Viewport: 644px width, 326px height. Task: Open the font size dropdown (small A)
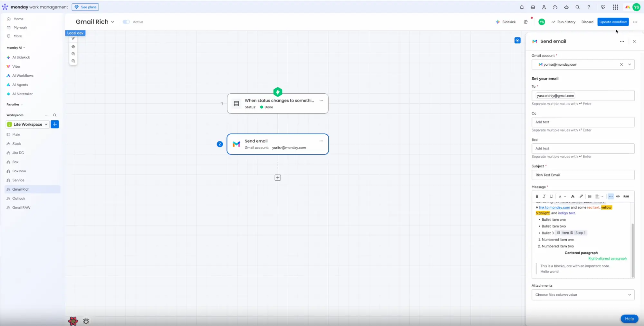tap(562, 197)
